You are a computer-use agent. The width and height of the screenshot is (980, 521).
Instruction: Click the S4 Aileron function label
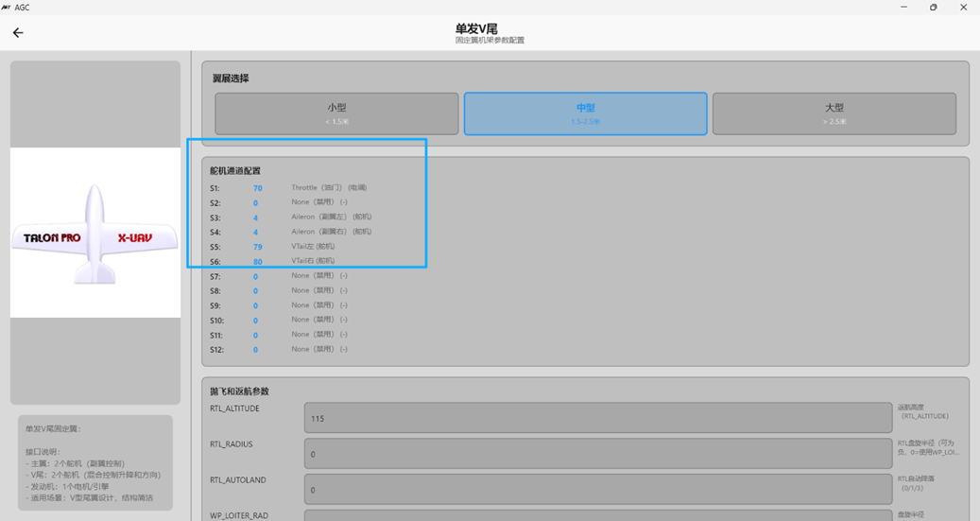331,232
